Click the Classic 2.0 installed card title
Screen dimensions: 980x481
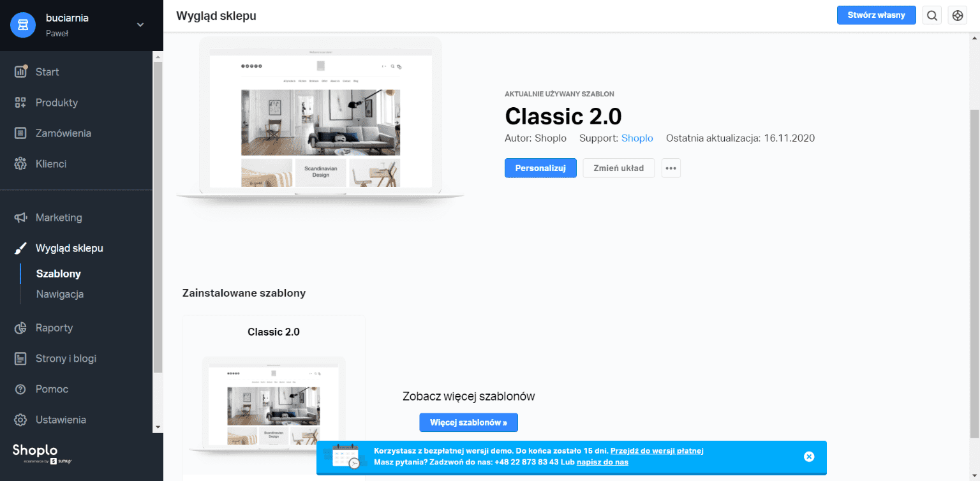[274, 332]
